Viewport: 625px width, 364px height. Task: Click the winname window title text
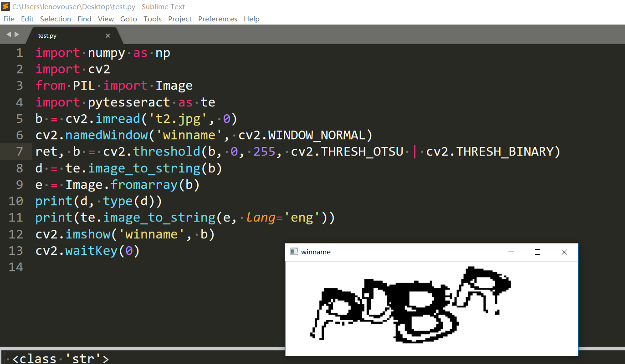[316, 252]
